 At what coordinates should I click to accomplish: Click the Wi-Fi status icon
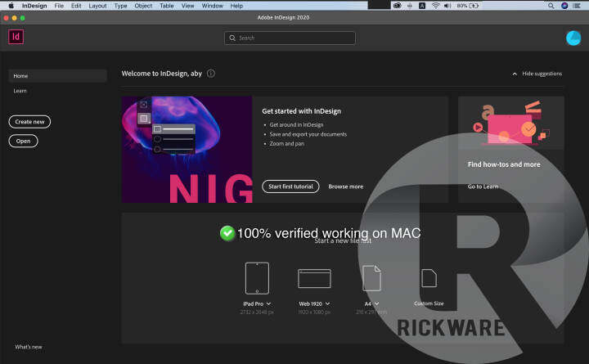click(435, 6)
